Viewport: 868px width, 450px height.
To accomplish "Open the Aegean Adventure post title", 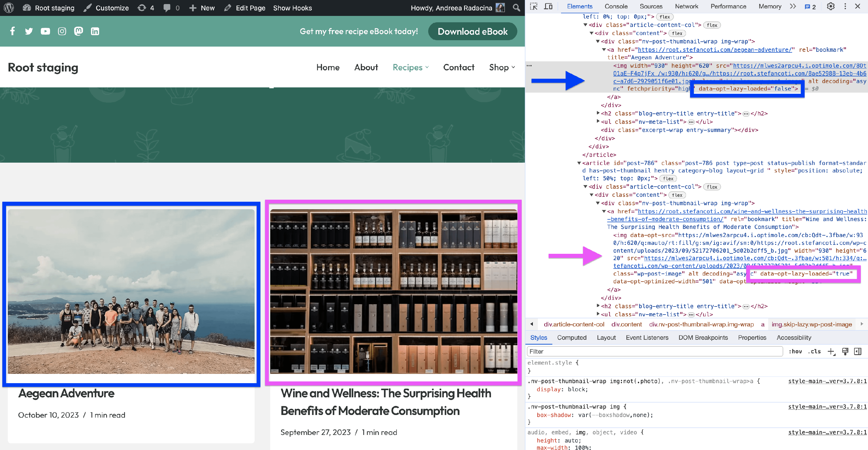I will (x=66, y=393).
